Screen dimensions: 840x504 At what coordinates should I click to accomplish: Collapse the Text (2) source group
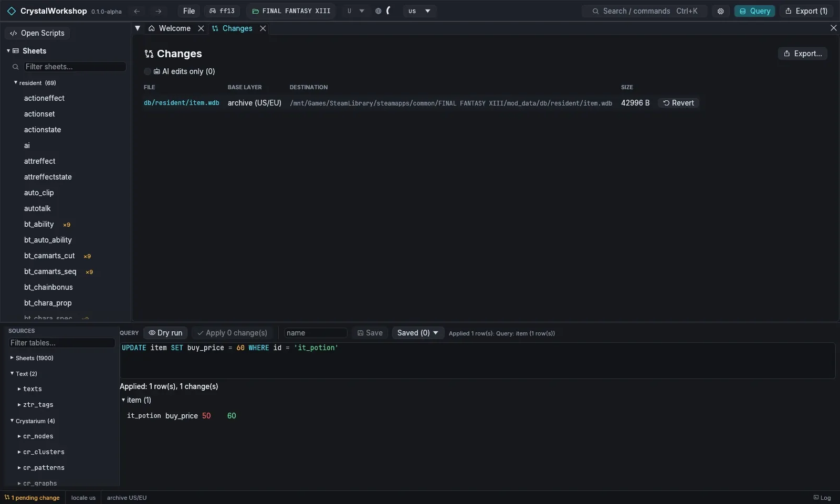[12, 373]
